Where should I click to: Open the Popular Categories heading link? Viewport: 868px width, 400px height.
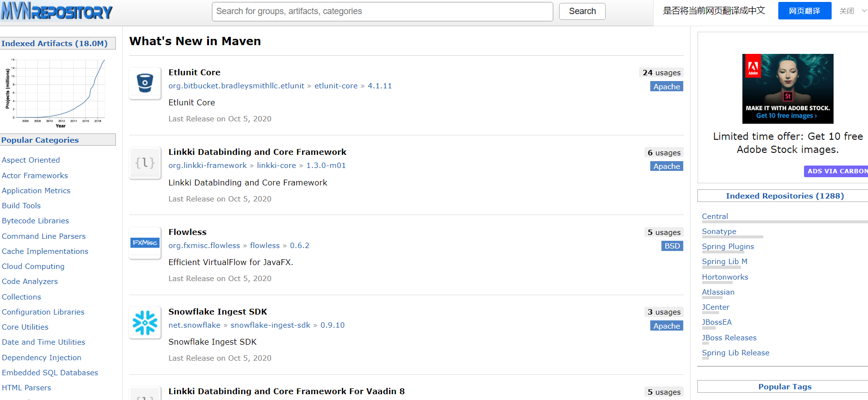tap(40, 140)
